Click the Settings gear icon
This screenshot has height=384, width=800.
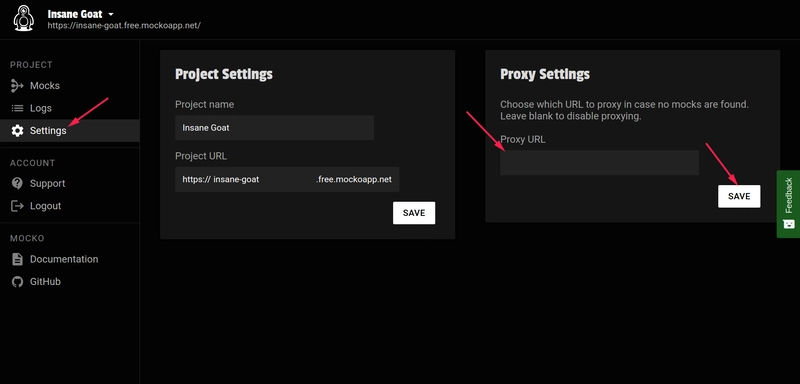[x=17, y=131]
